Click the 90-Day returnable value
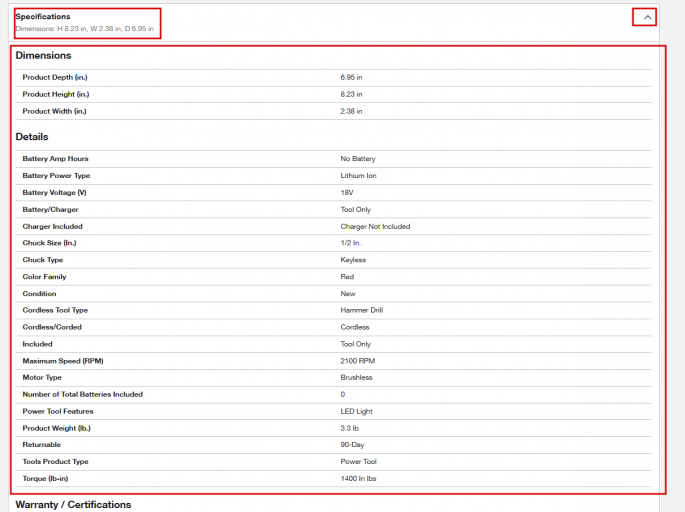Screen dimensions: 685x512 pyautogui.click(x=352, y=445)
